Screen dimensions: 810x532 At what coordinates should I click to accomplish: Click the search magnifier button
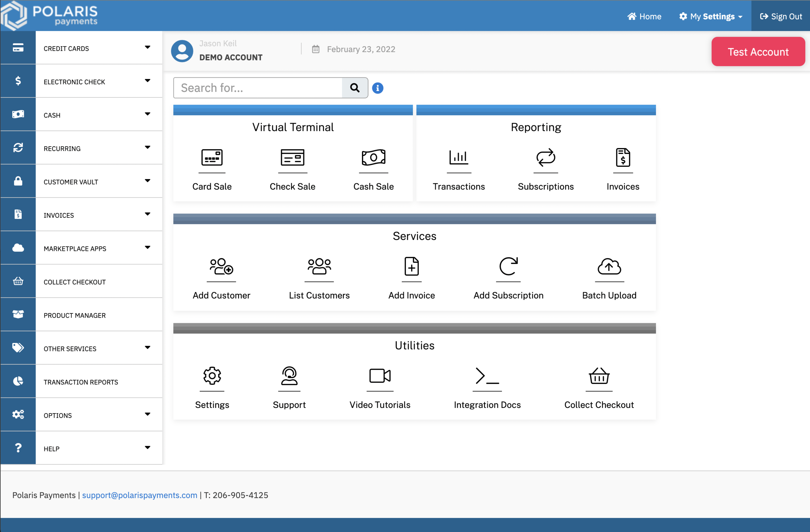pos(355,88)
